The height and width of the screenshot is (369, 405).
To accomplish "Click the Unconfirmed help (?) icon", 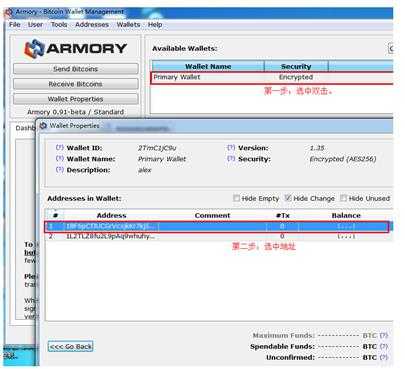I will 384,357.
